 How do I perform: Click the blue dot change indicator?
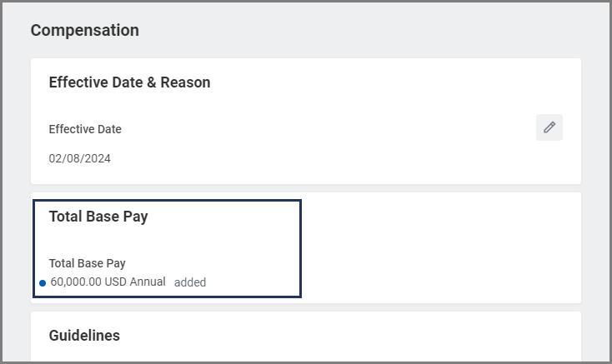pyautogui.click(x=43, y=283)
